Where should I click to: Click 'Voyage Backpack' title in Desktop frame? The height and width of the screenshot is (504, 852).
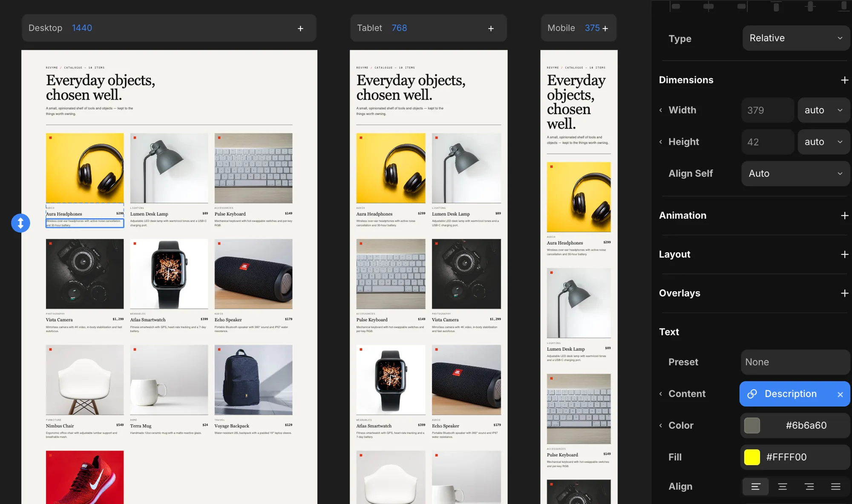[232, 426]
